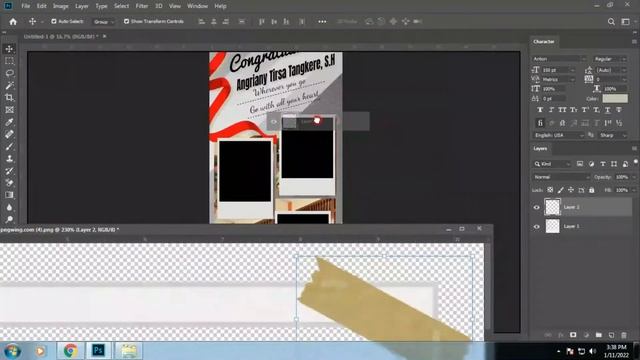Open font size dropdown
Image resolution: width=640 pixels, height=360 pixels.
(x=572, y=70)
